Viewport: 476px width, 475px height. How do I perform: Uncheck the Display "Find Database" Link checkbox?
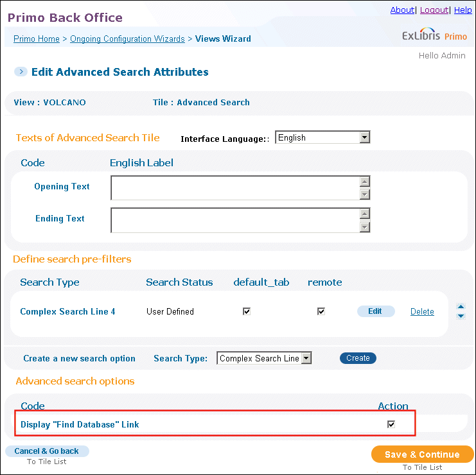pos(391,424)
